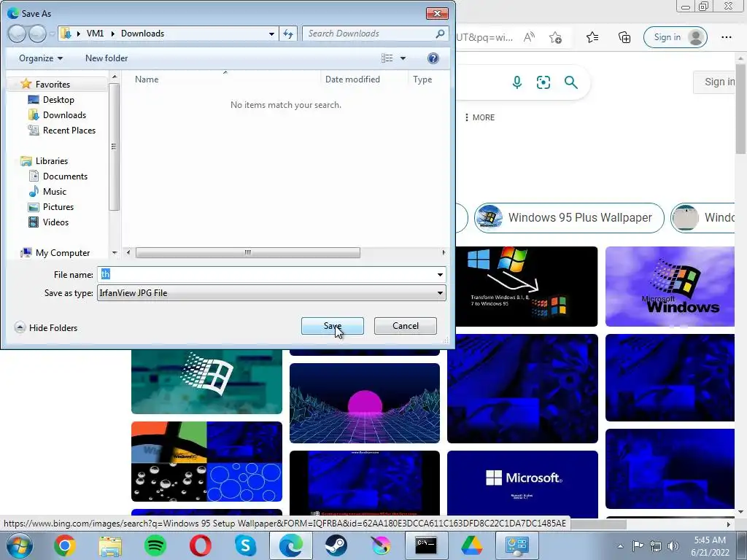747x560 pixels.
Task: Launch Opera from taskbar
Action: coord(201,545)
